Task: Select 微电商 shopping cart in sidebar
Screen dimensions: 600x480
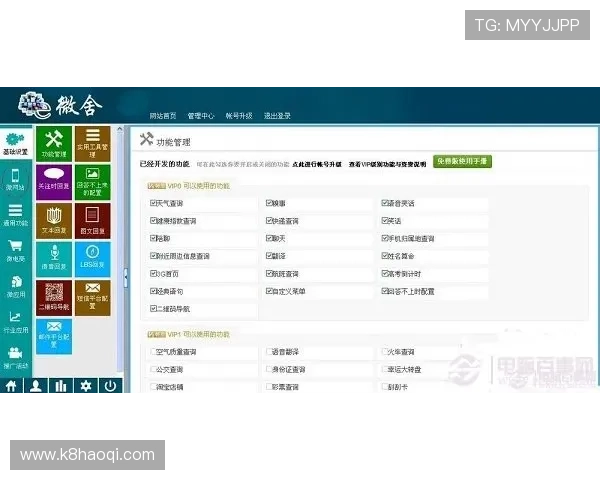Action: click(x=15, y=251)
